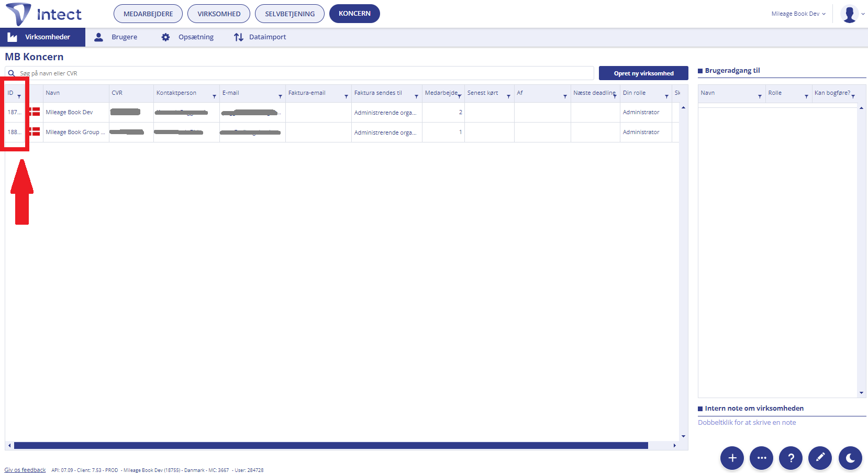Viewport: 868px width, 473px height.
Task: Click the company table scroll-up arrow
Action: coord(683,107)
